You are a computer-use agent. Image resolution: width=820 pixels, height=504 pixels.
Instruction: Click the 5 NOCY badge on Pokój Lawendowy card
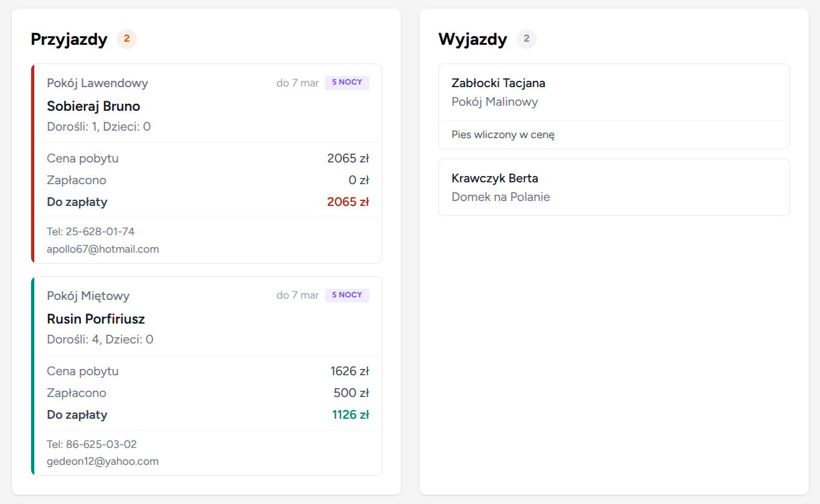click(347, 83)
